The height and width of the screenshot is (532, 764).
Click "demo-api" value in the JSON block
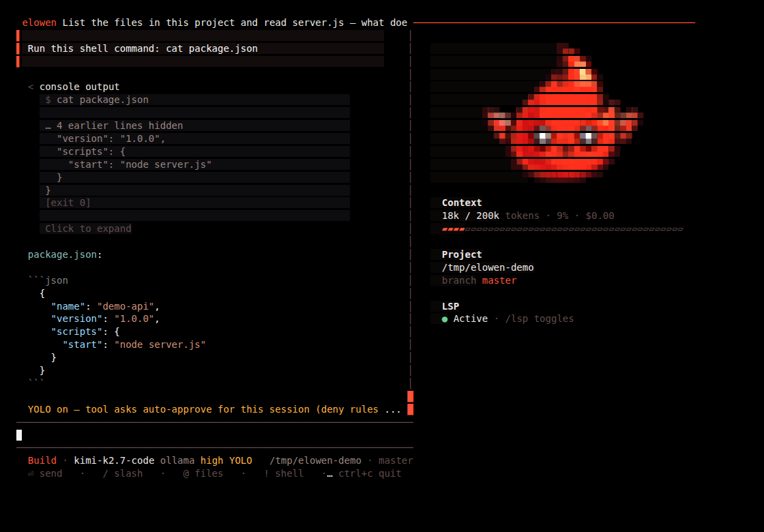click(126, 306)
